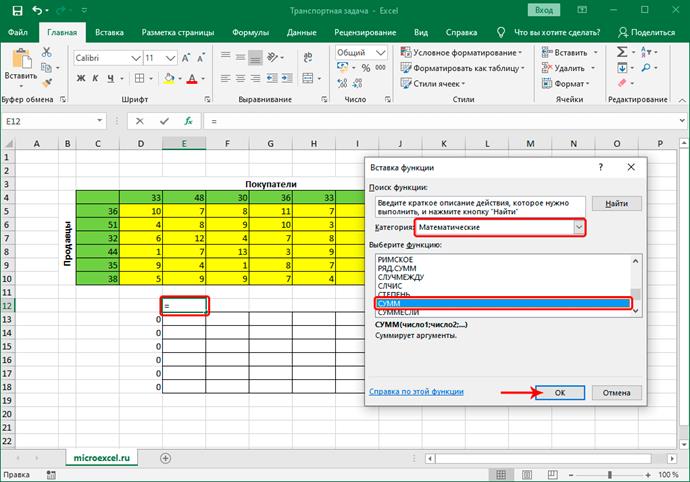The image size is (690, 482).
Task: Click the Найти button in dialog
Action: click(616, 203)
